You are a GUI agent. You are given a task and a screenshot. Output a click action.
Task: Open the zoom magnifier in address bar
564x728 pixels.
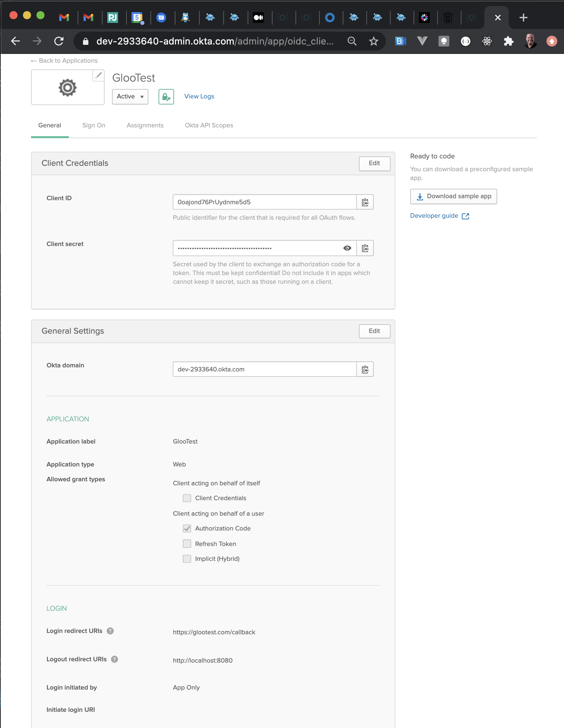click(352, 41)
